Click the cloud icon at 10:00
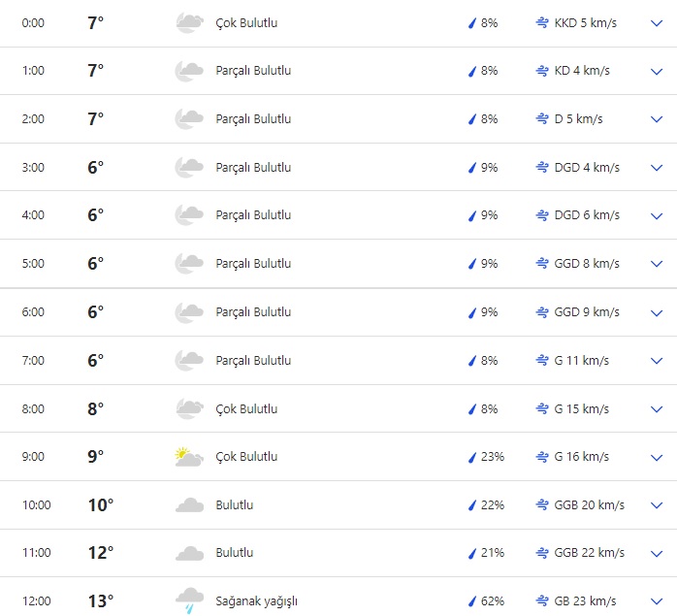 point(189,505)
